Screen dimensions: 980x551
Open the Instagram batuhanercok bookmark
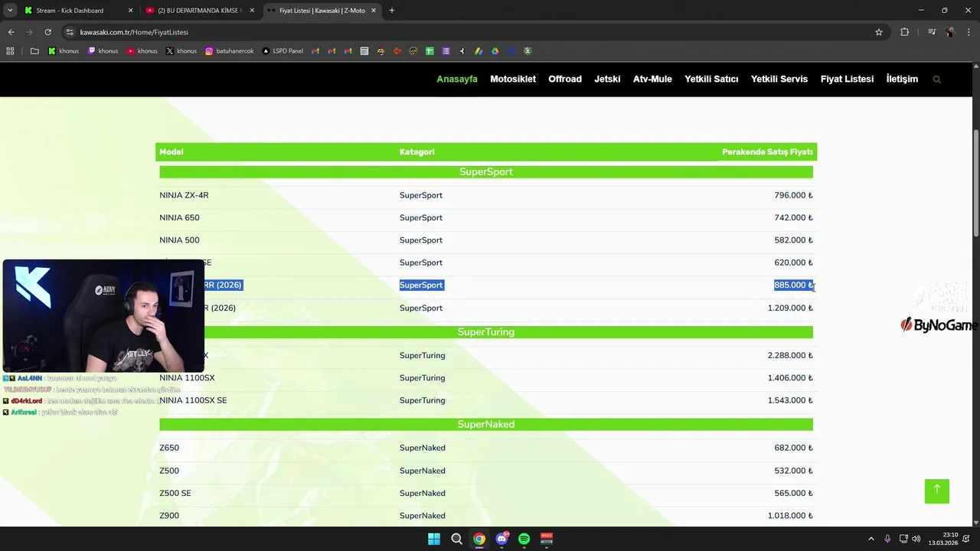click(229, 51)
